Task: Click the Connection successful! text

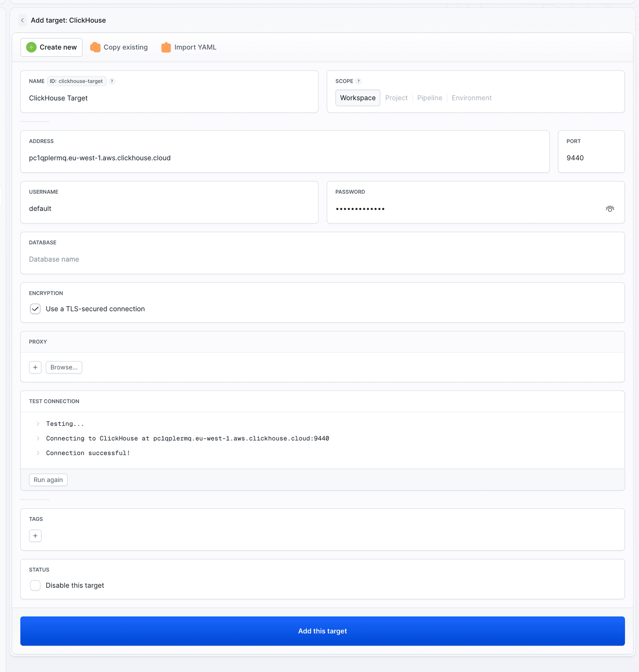Action: pos(88,453)
